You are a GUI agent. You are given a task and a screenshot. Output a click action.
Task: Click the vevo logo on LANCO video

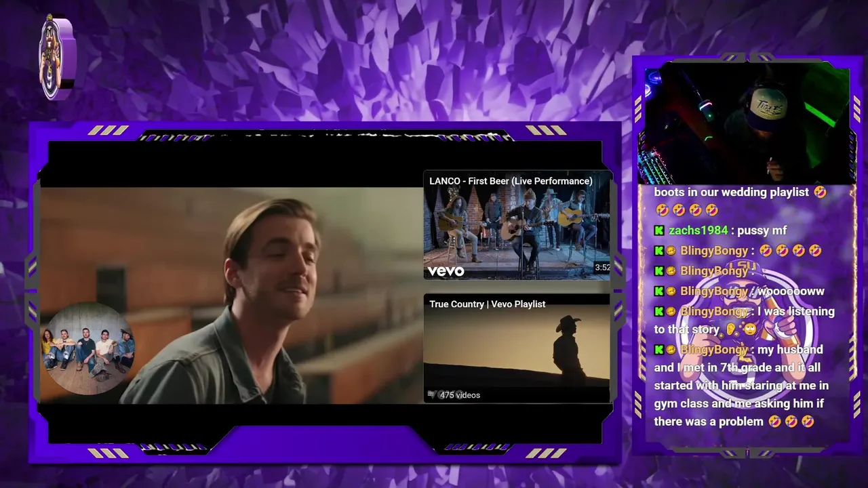pyautogui.click(x=446, y=271)
